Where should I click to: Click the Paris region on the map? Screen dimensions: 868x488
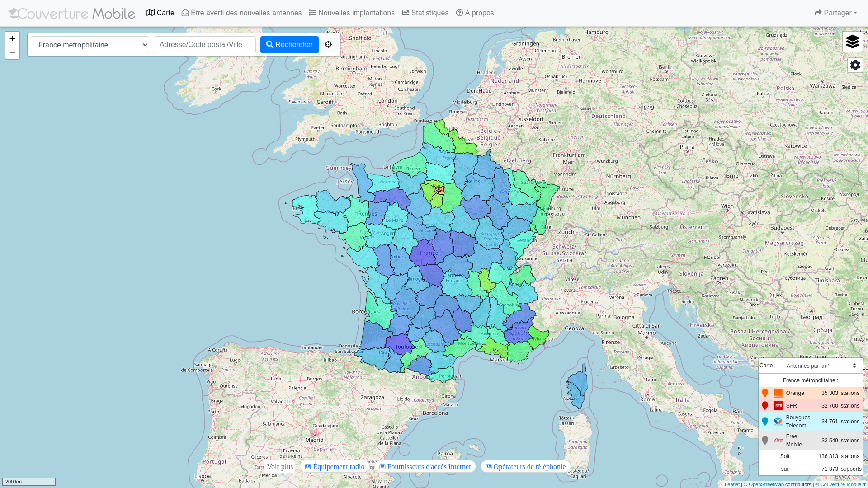point(439,191)
